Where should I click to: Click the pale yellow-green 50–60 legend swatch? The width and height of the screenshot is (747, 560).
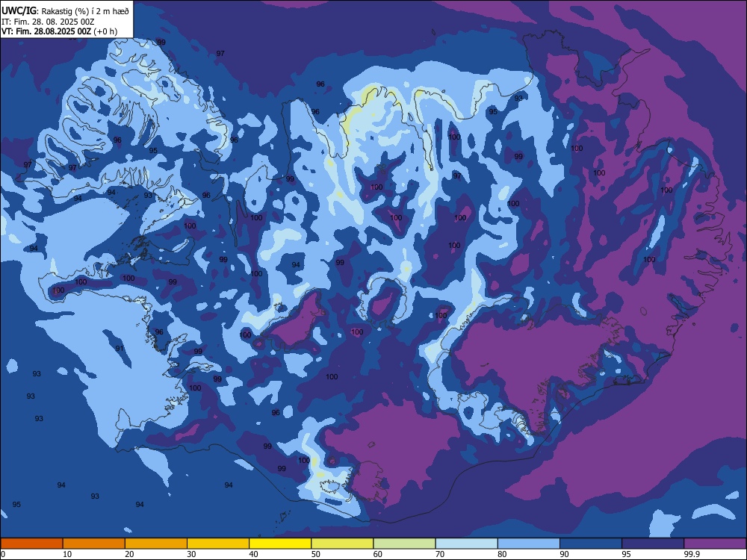click(x=342, y=544)
